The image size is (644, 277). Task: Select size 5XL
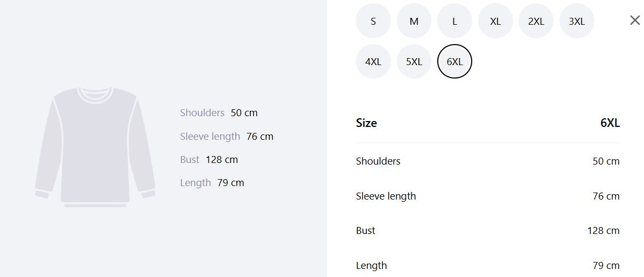(x=414, y=61)
